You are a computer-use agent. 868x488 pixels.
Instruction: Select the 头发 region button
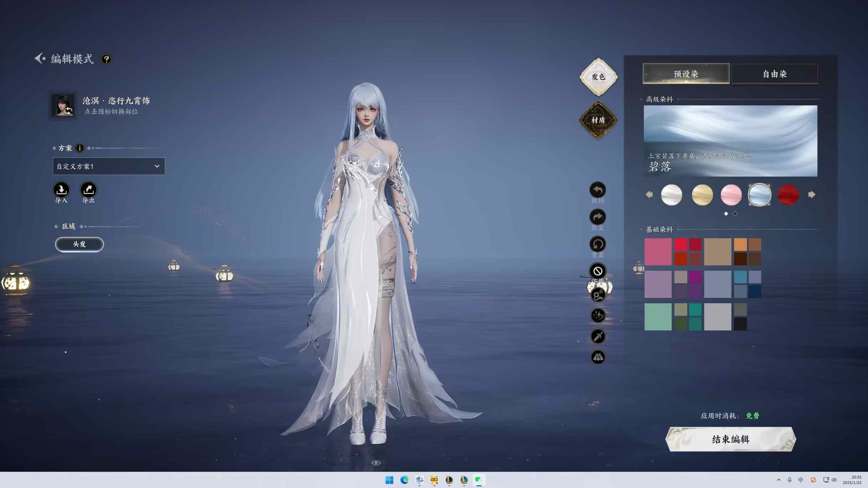[x=79, y=244]
